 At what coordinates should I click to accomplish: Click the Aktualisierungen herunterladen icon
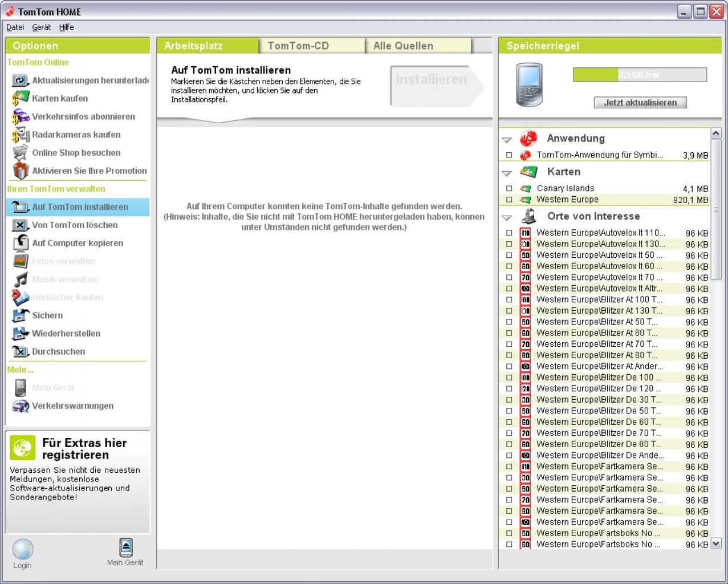coord(21,80)
